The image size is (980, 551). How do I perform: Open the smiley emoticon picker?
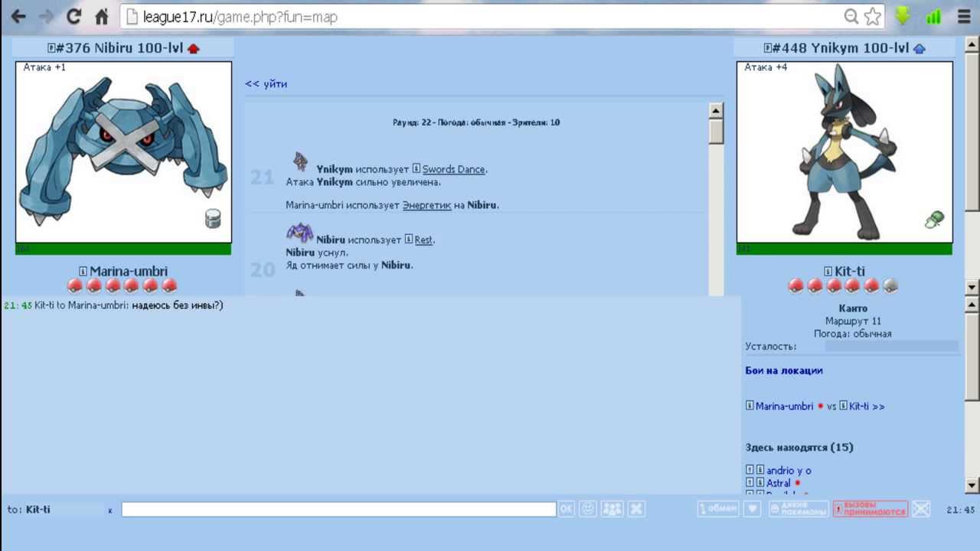pyautogui.click(x=587, y=509)
